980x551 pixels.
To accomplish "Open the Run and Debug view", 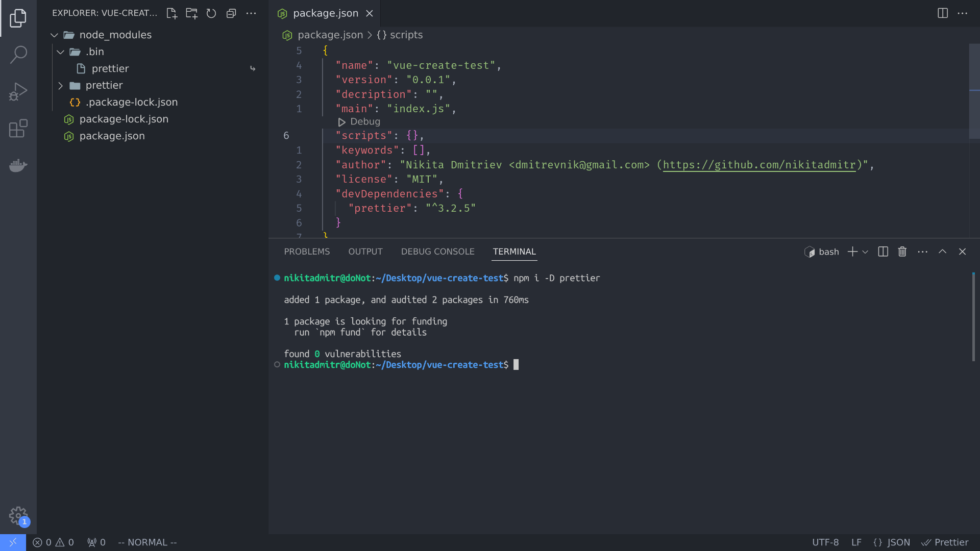I will 18,91.
